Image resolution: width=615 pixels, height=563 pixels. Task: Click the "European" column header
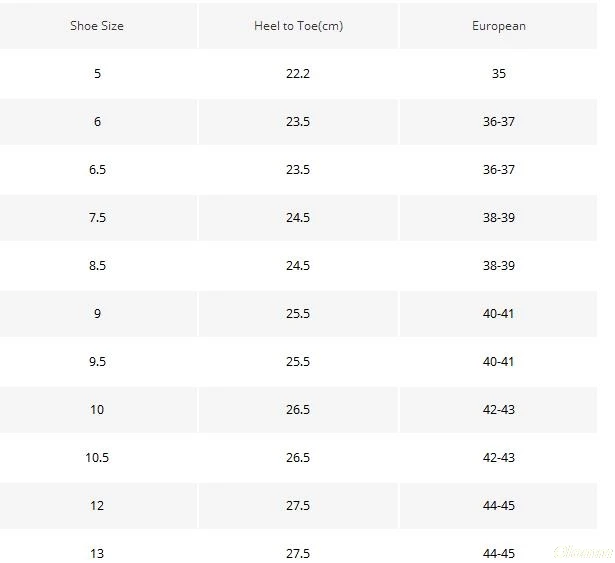[x=498, y=26]
